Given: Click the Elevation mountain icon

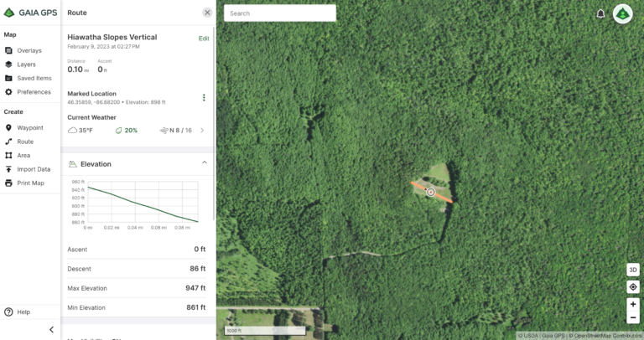Looking at the screenshot, I should pyautogui.click(x=73, y=164).
